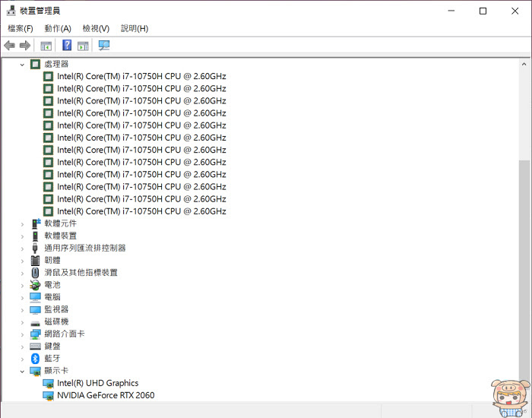
Task: Collapse the 處理器 category
Action: coord(22,65)
